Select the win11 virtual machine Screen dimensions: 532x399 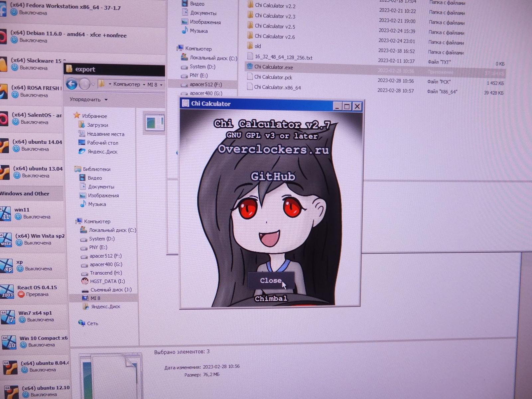pos(32,213)
